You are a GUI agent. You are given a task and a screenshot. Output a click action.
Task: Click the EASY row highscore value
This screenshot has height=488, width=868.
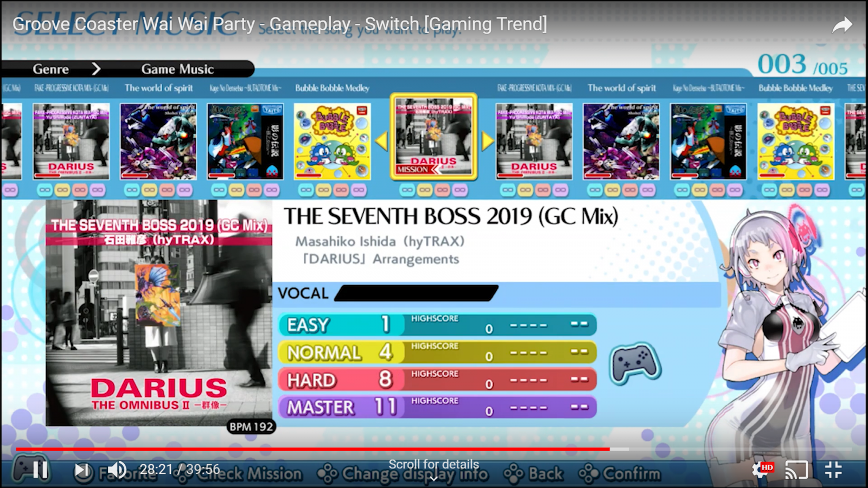[x=489, y=329]
